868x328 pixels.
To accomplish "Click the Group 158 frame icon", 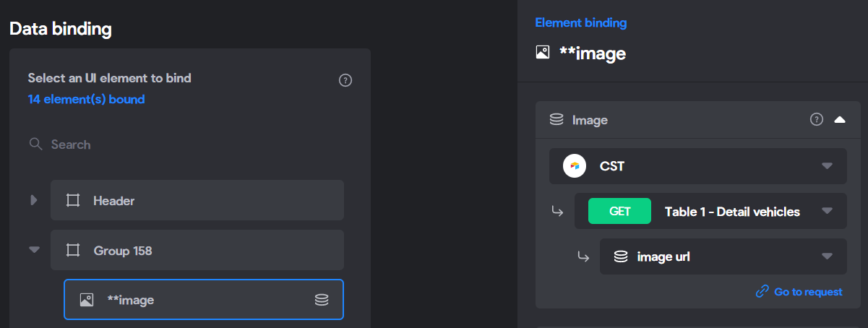I will pos(72,251).
